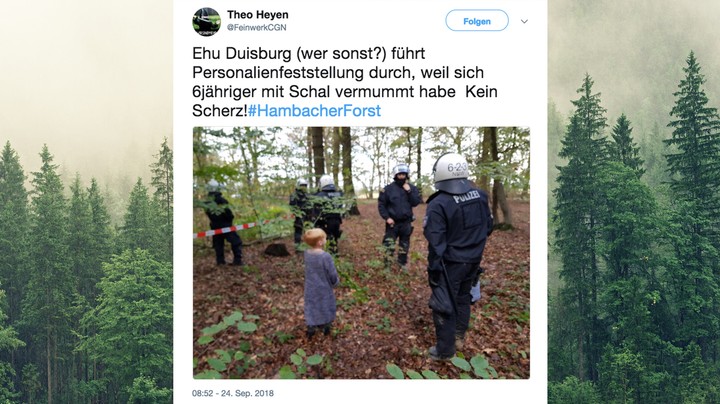Click the foggy forest background left of tweet
Screen dimensions: 720x404
point(86,202)
